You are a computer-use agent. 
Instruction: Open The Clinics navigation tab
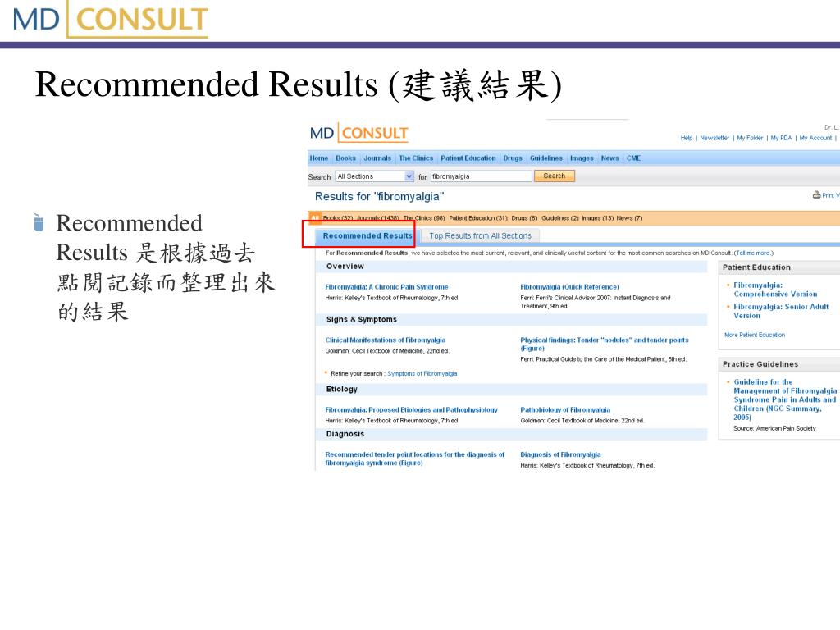tap(416, 158)
